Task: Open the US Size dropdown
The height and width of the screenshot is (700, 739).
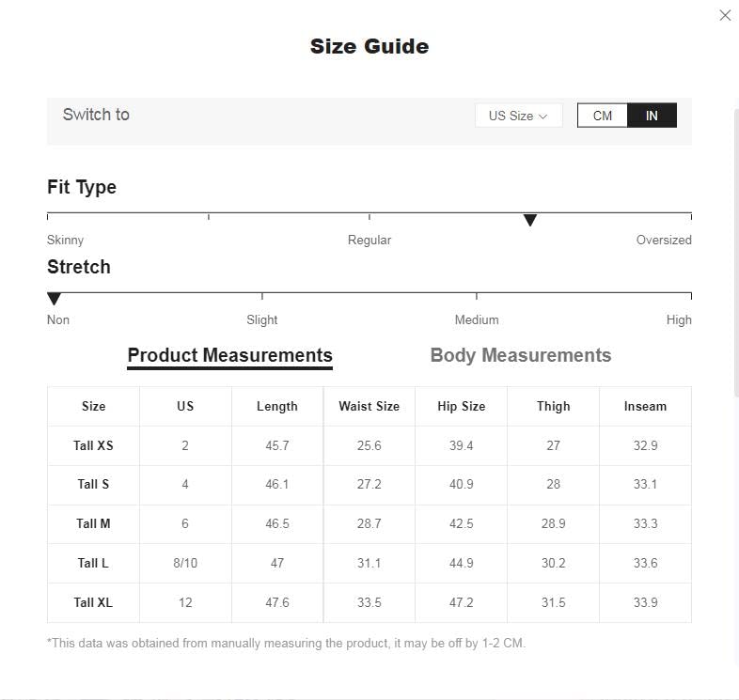Action: pos(517,116)
